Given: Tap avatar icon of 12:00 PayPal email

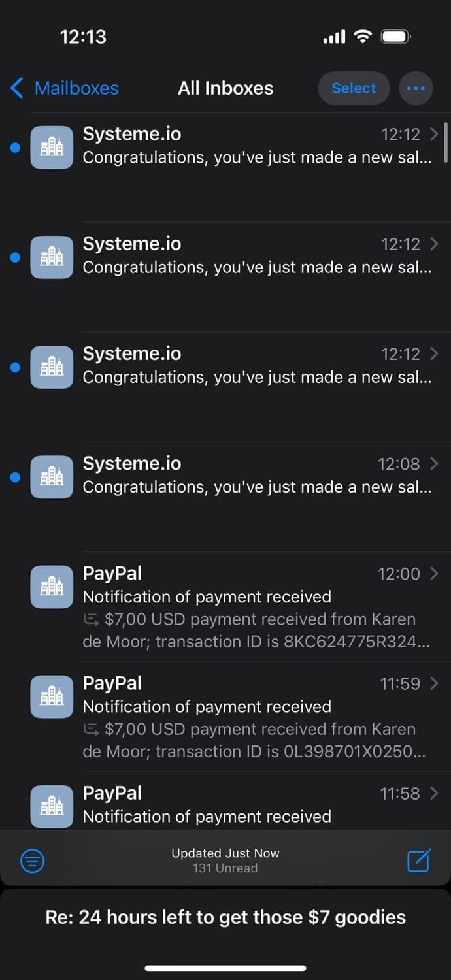Looking at the screenshot, I should [x=52, y=587].
